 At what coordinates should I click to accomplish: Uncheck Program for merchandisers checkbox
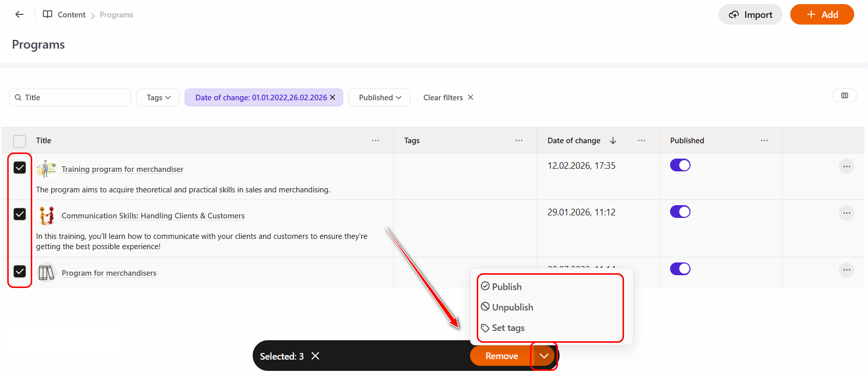[x=19, y=272]
